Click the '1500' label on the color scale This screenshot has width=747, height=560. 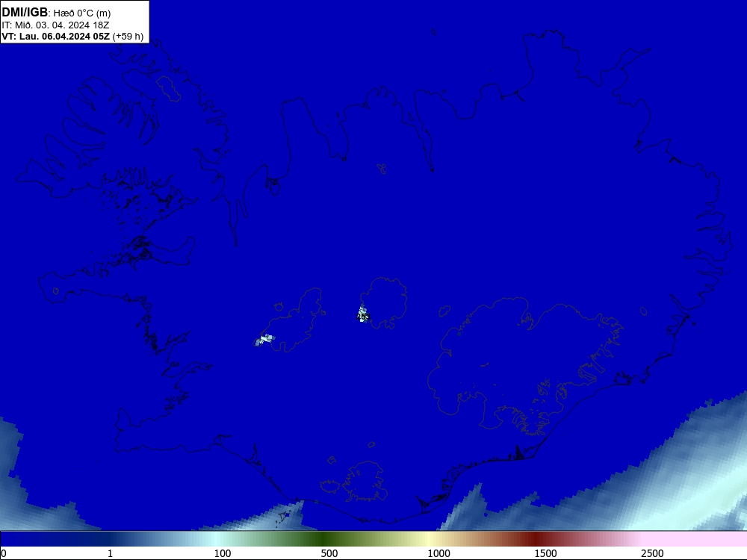click(545, 553)
